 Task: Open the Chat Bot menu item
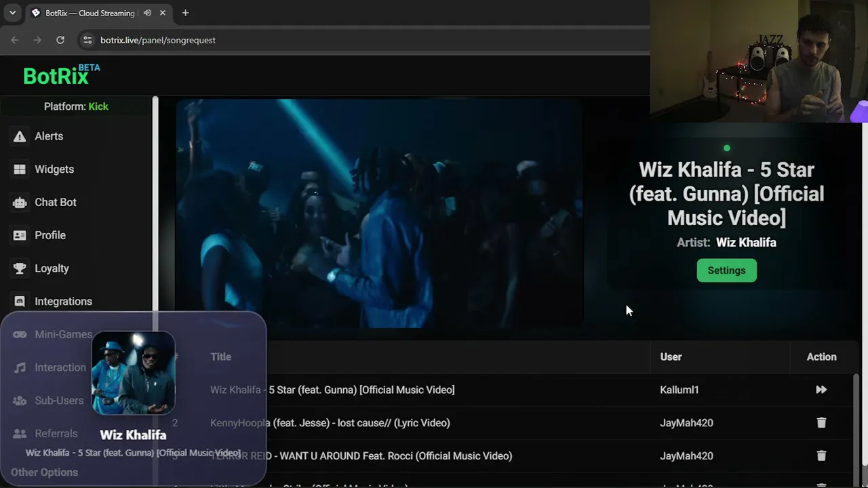[56, 202]
